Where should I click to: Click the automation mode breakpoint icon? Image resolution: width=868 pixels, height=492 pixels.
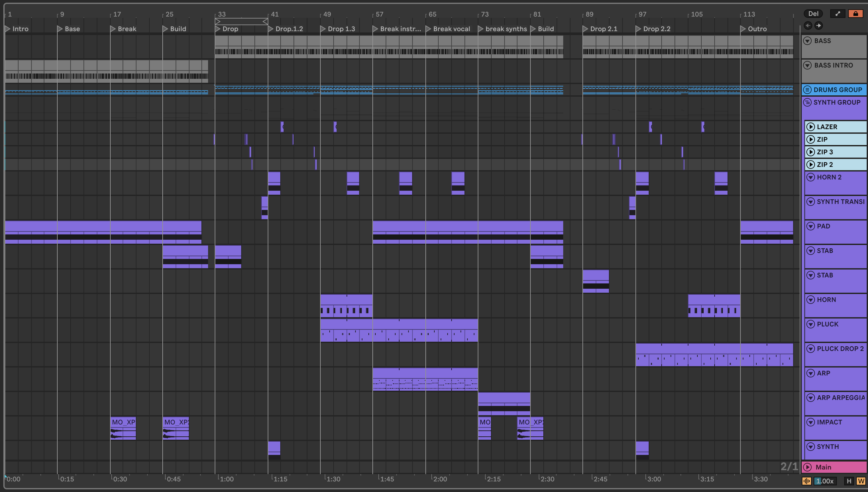coord(838,14)
